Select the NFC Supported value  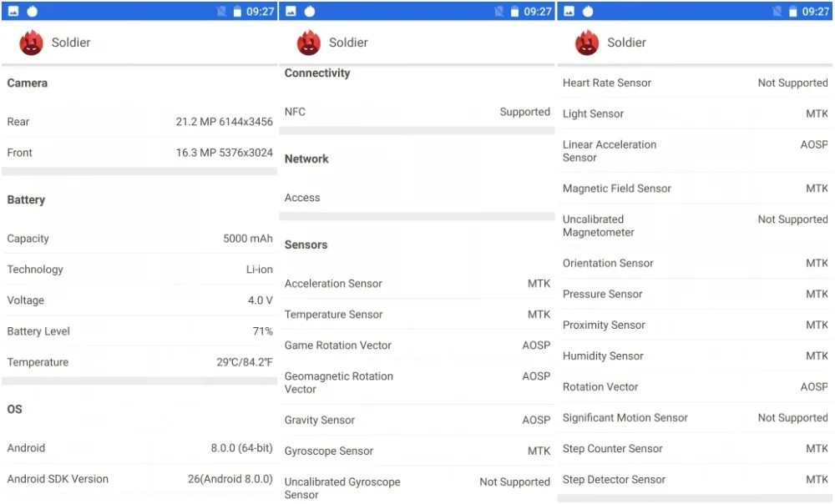point(524,112)
